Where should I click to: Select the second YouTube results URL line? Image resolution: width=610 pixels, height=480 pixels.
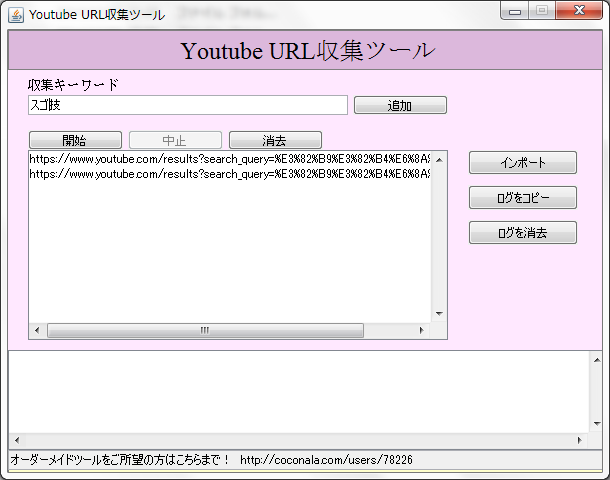click(230, 174)
